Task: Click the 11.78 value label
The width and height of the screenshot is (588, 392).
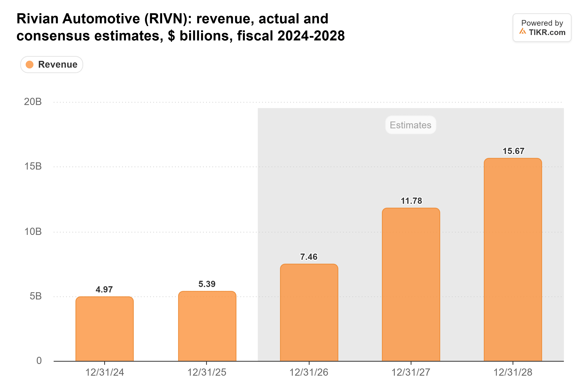Action: click(411, 201)
